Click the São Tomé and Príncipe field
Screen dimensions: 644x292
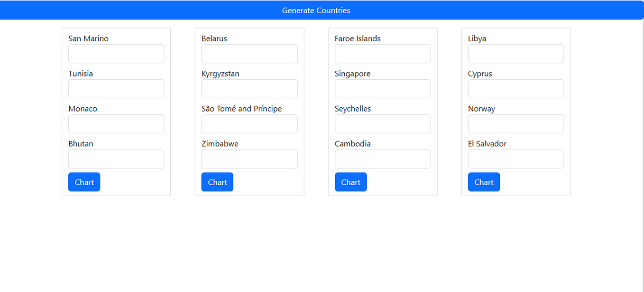249,124
